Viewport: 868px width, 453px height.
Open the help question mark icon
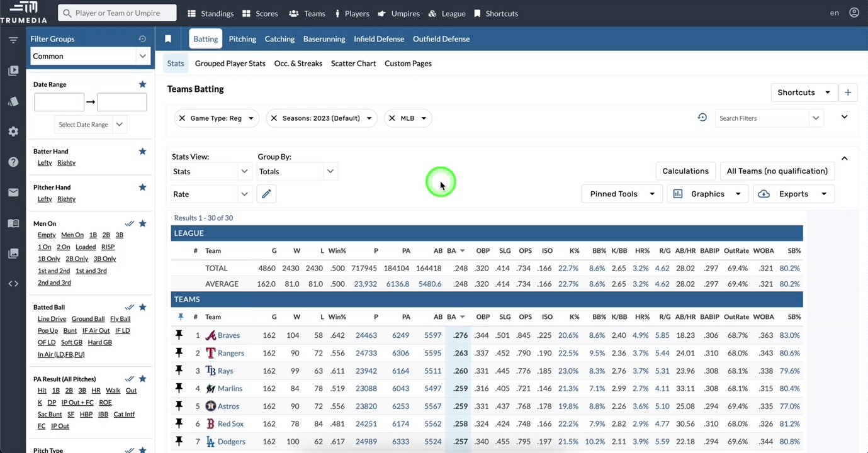pos(13,162)
